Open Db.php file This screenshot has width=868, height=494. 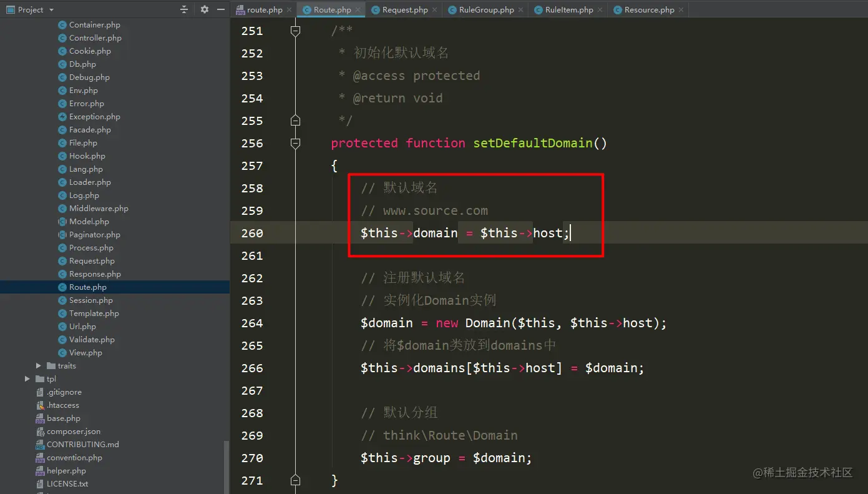click(82, 64)
